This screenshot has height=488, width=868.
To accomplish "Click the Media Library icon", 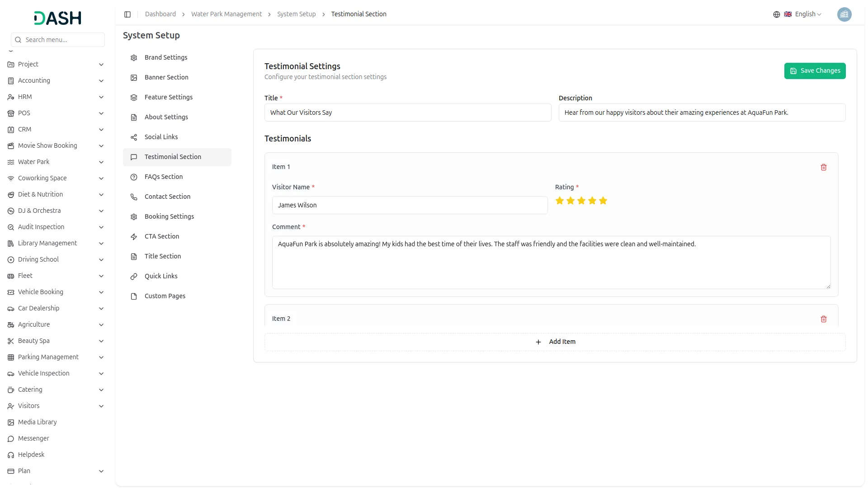I will pyautogui.click(x=11, y=422).
